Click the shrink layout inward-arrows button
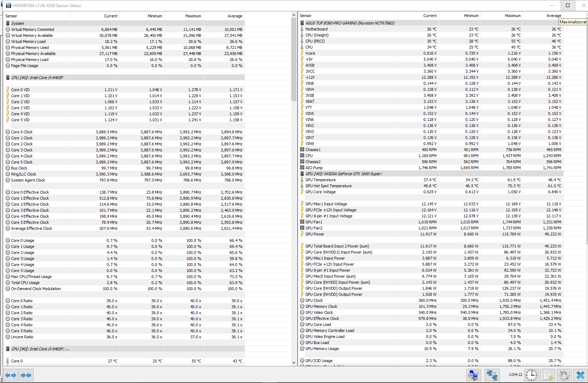 point(26,375)
